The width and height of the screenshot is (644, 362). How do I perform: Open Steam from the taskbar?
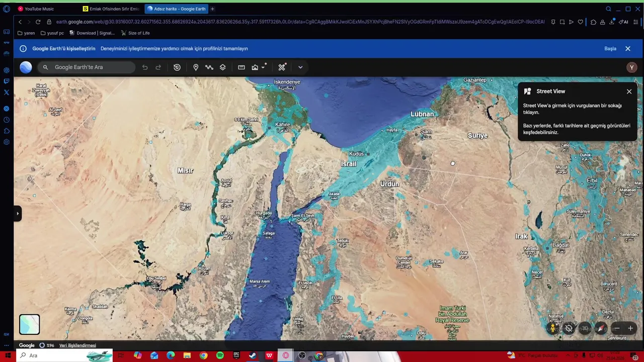click(253, 355)
